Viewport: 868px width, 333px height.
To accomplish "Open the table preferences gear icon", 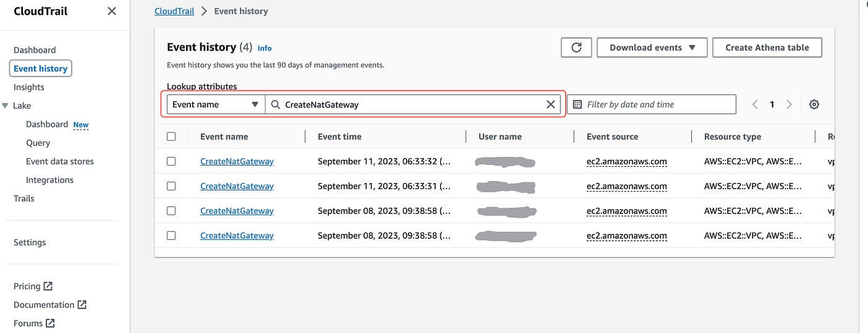I will point(814,105).
